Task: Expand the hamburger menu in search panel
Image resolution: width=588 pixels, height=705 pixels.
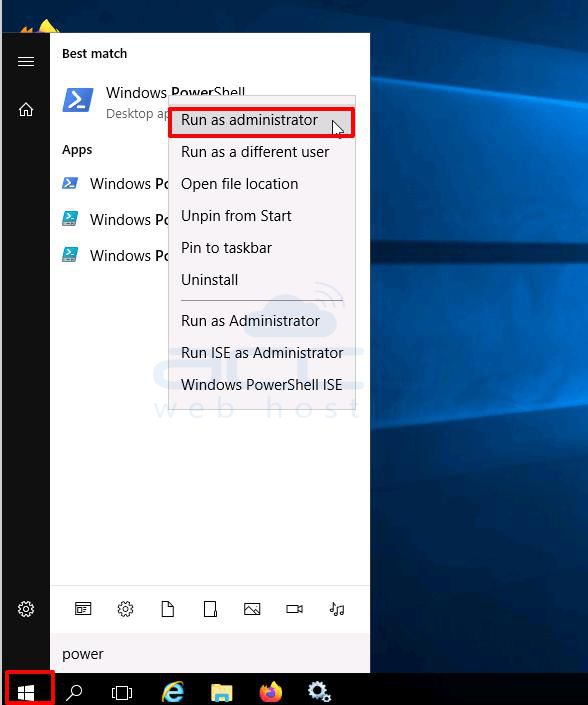Action: coord(26,61)
